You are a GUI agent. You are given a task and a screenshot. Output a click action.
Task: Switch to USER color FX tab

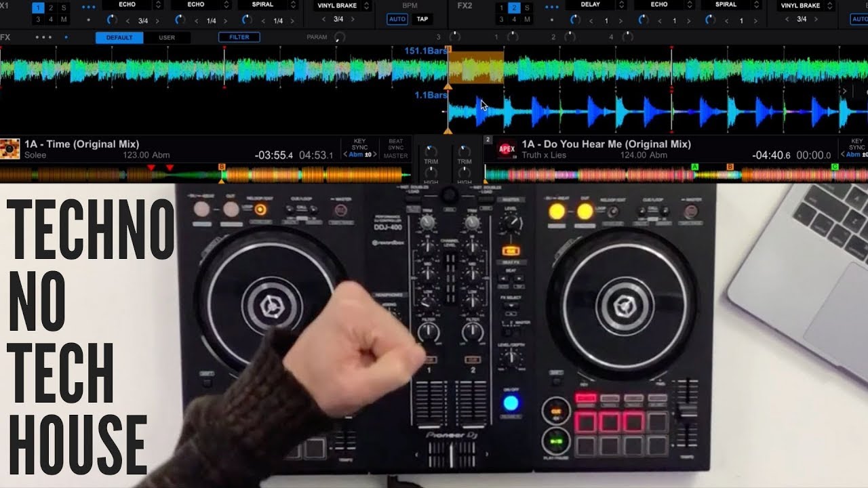(167, 37)
